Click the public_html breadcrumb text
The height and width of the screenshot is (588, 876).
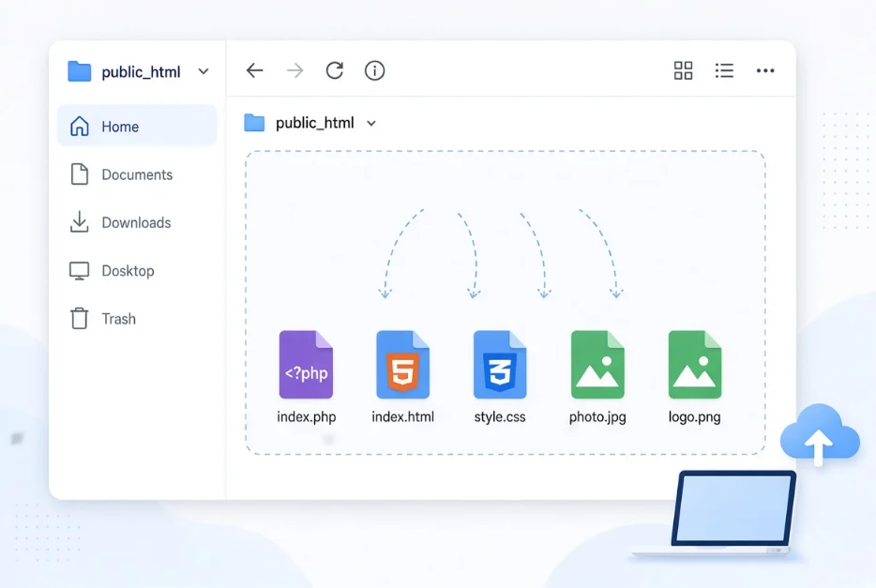(314, 123)
